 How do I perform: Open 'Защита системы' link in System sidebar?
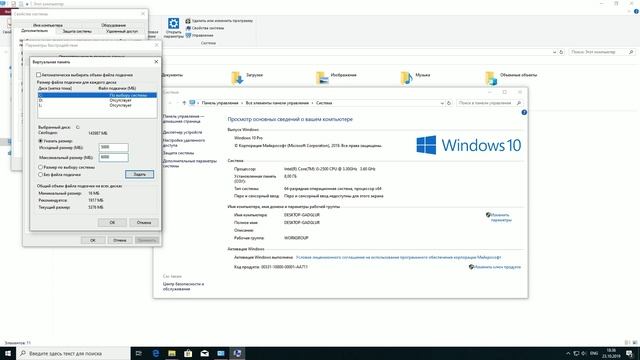pos(178,153)
